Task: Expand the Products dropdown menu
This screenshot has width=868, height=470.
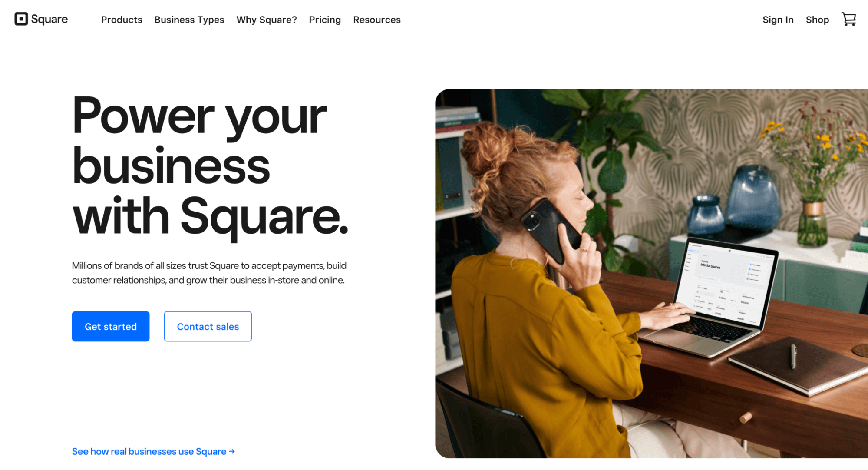Action: click(122, 20)
